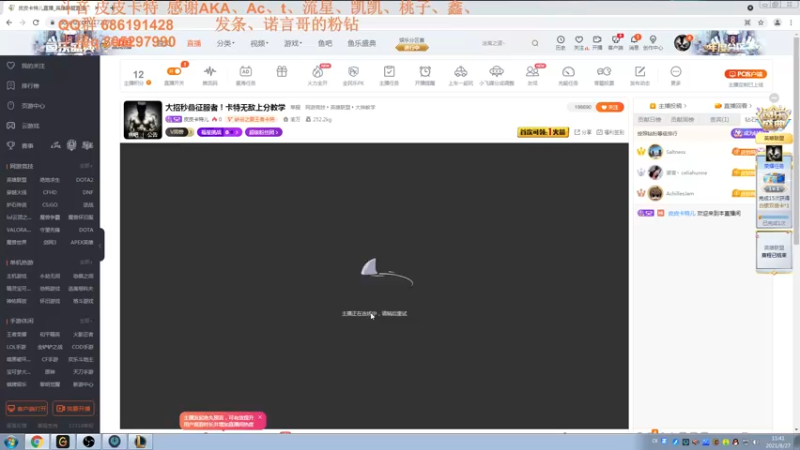Screen dimensions: 800x450
Task: Click the UFO airship icon in streamer toolbar
Action: (x=496, y=71)
